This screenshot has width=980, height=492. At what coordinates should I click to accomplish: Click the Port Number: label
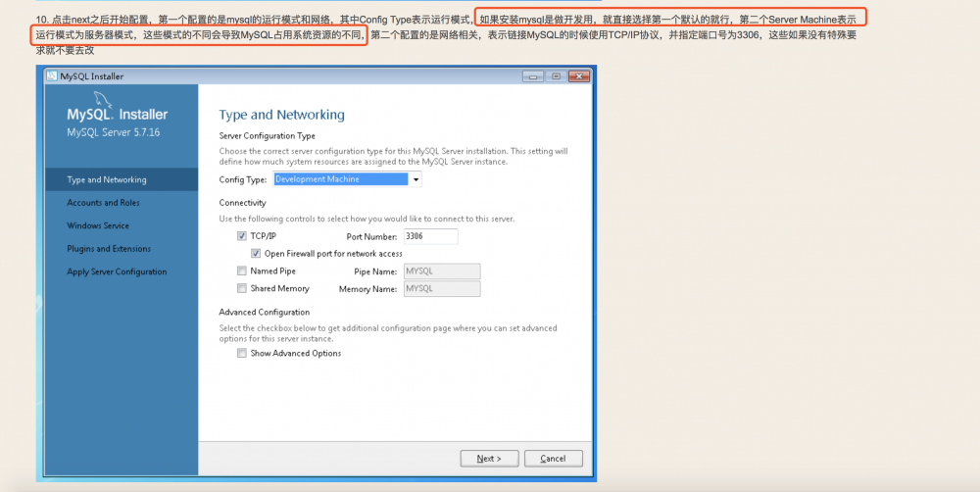click(x=371, y=237)
